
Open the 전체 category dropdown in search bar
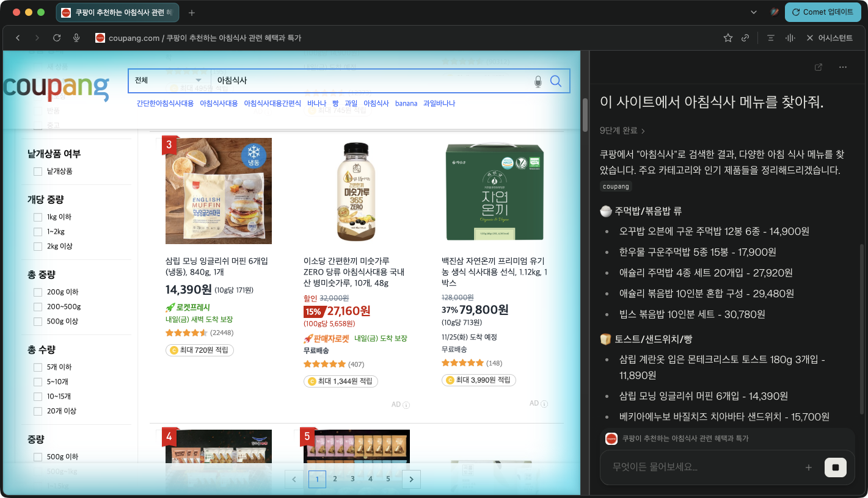(169, 81)
